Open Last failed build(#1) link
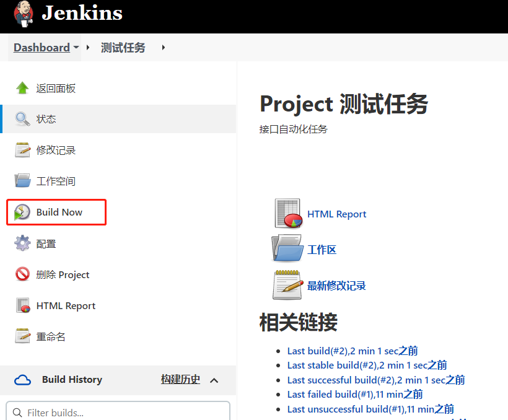The width and height of the screenshot is (508, 420). pyautogui.click(x=355, y=395)
